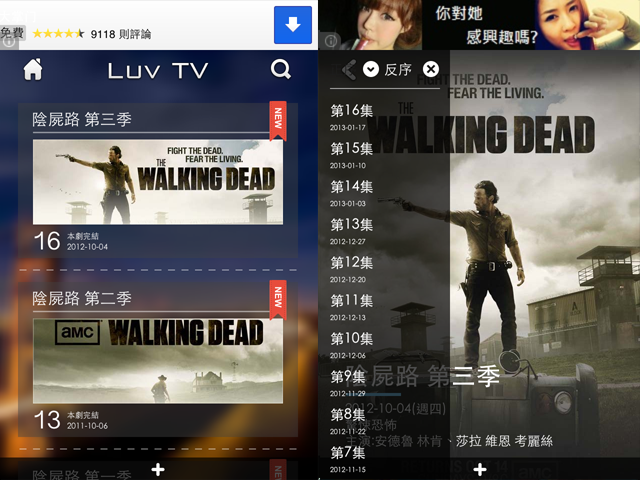Play episode 第14集
Viewport: 640px width, 480px height.
351,187
